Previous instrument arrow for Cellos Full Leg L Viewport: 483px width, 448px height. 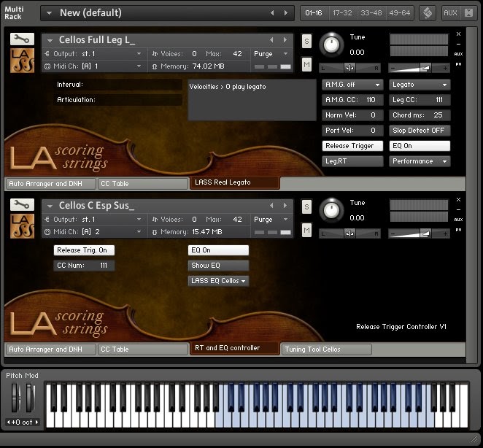click(x=271, y=40)
